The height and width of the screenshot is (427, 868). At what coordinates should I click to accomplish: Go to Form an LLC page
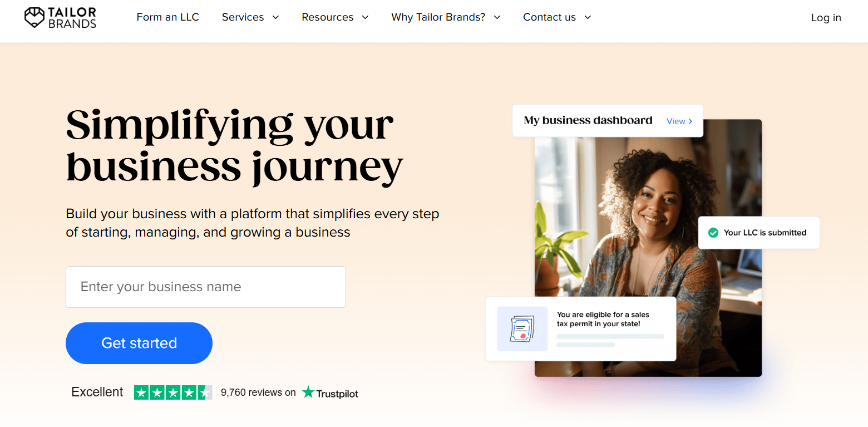167,17
